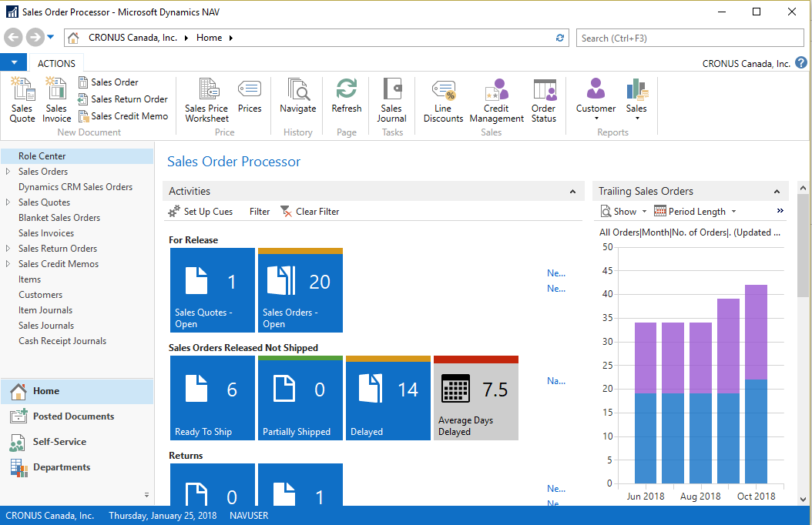
Task: Collapse the Trailing Sales Orders part
Action: (x=777, y=192)
